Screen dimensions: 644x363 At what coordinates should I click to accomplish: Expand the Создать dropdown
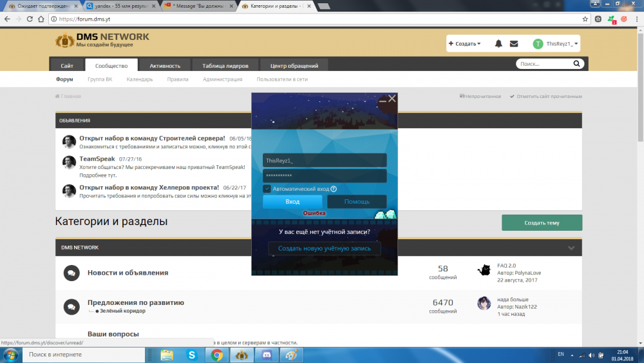pos(464,44)
